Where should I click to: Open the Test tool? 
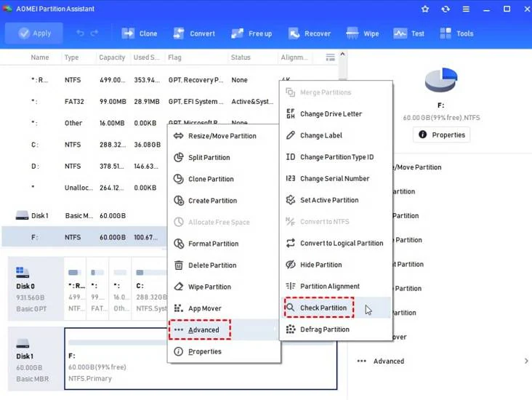click(409, 33)
